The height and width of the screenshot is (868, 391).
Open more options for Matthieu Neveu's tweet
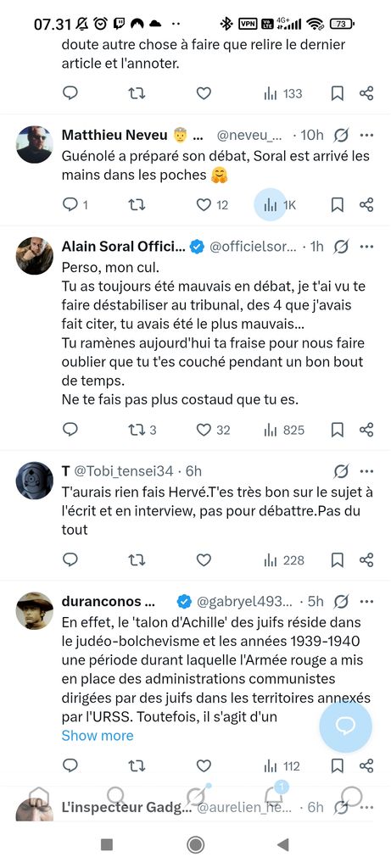pyautogui.click(x=366, y=135)
